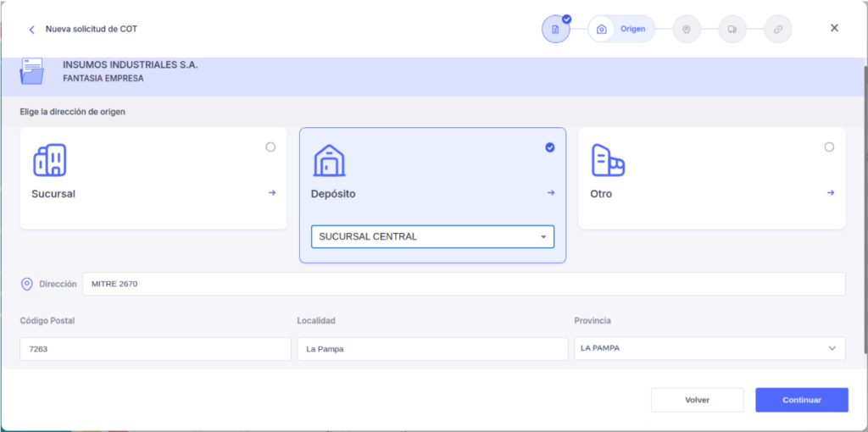The image size is (868, 432).
Task: Open the Provincia dropdown LA PAMPA
Action: tap(709, 348)
